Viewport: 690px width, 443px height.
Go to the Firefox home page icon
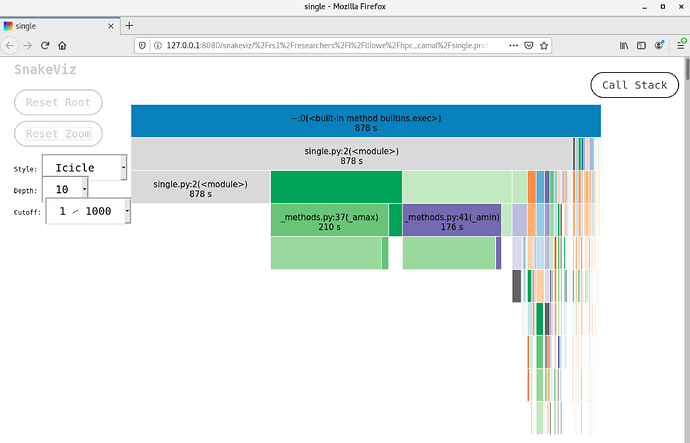tap(62, 46)
